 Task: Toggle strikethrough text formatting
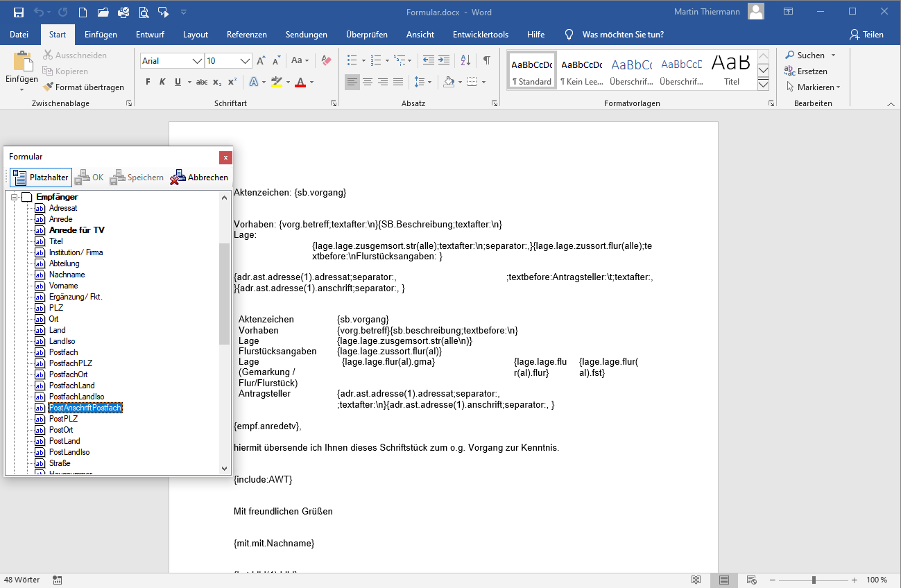(x=202, y=82)
